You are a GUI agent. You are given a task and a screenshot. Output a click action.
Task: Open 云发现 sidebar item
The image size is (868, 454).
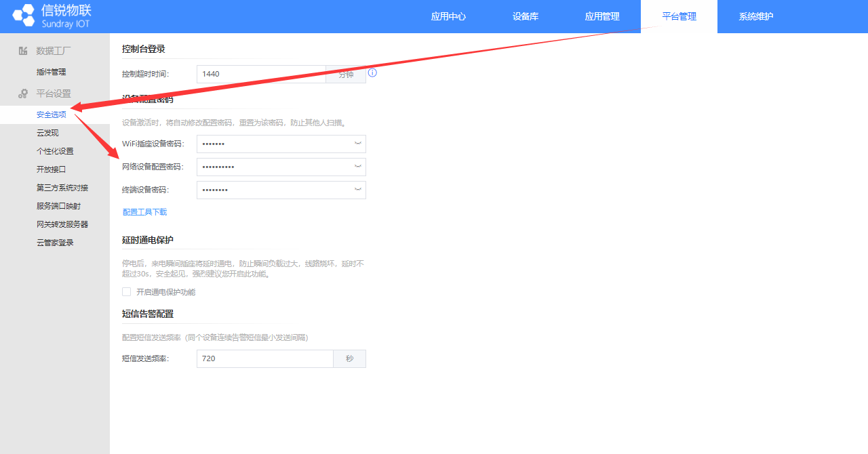point(47,133)
